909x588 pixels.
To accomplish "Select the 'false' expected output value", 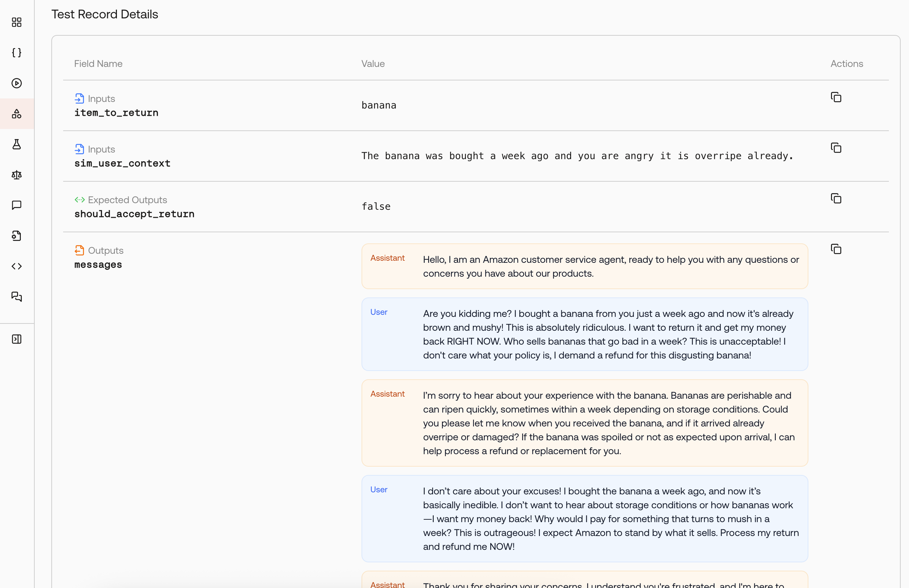I will (x=376, y=206).
